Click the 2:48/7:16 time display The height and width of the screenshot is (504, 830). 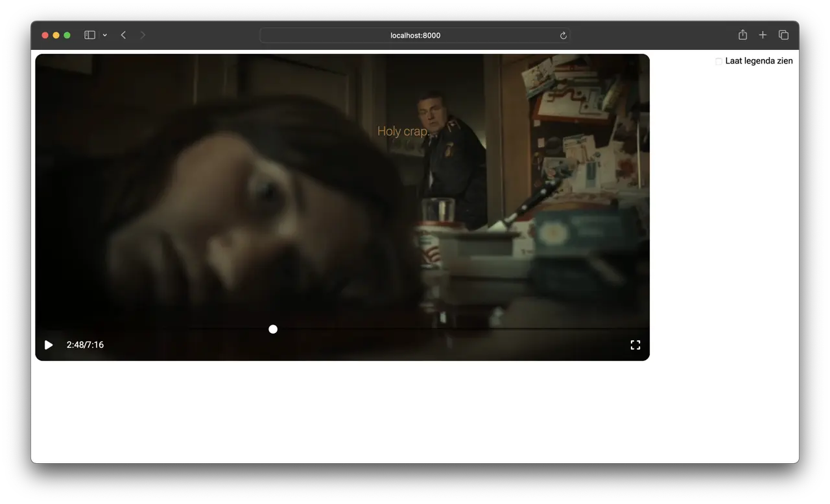[x=85, y=345]
